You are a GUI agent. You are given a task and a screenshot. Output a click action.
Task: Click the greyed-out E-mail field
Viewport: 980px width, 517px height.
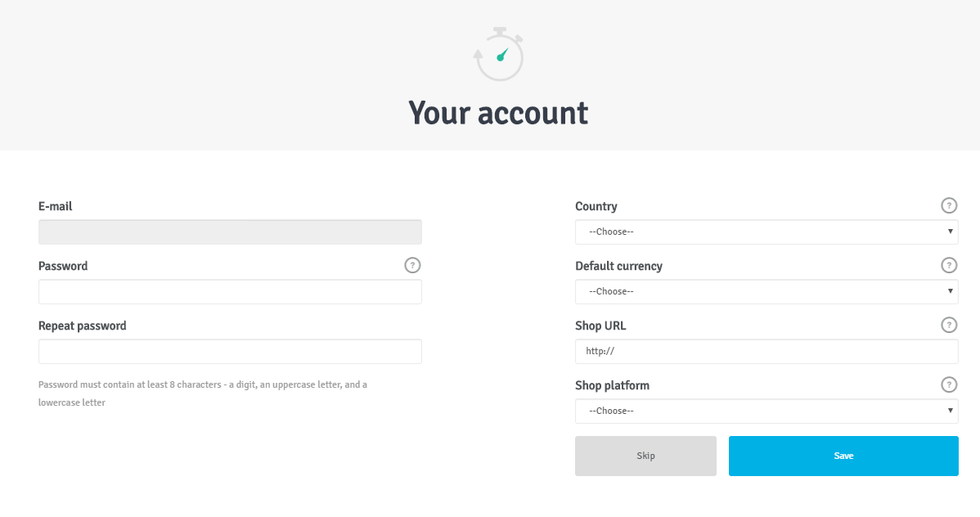coord(230,232)
